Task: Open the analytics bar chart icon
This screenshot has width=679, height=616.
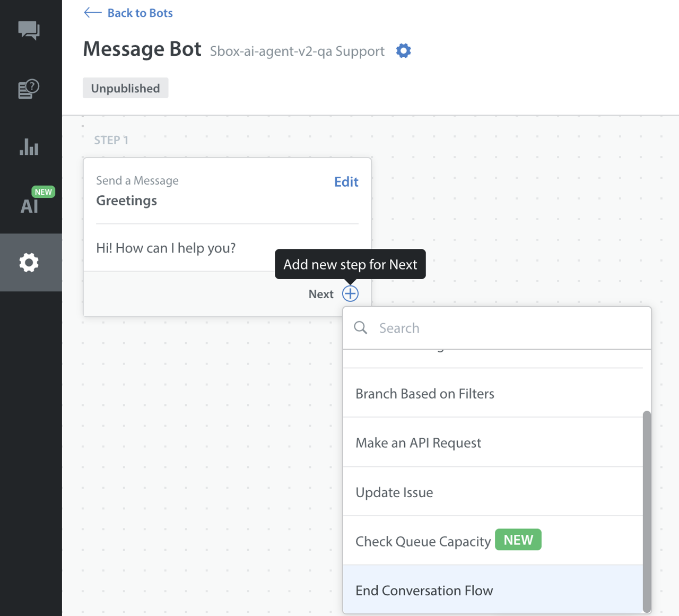Action: pyautogui.click(x=29, y=146)
